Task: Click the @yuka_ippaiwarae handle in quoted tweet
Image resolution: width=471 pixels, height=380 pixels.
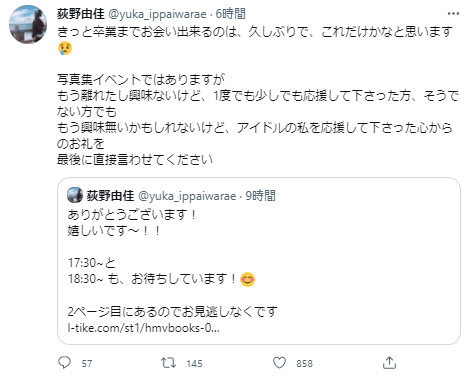Action: point(187,196)
